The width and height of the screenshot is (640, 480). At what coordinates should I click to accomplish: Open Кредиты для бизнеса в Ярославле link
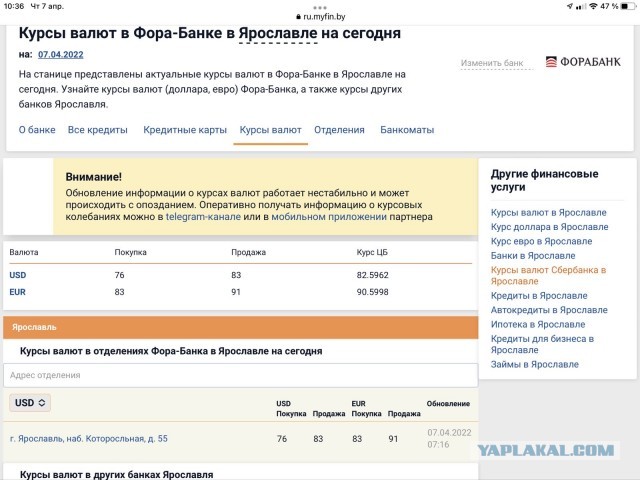coord(542,344)
